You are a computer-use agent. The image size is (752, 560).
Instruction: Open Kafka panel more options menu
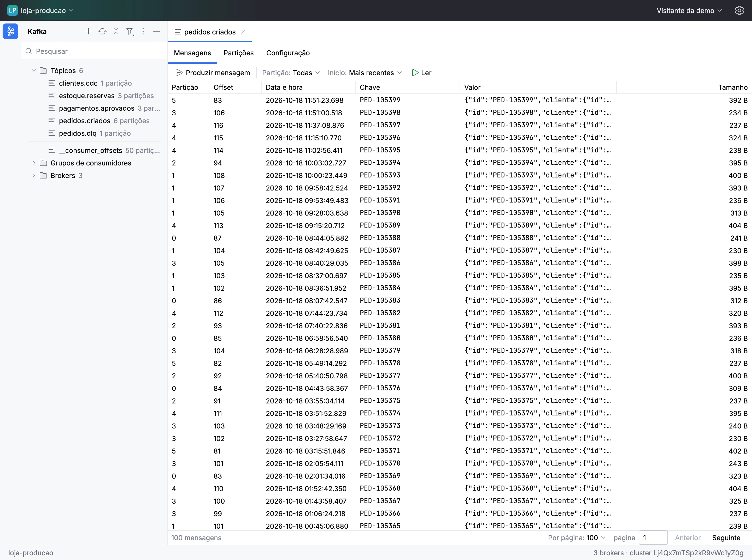point(143,32)
